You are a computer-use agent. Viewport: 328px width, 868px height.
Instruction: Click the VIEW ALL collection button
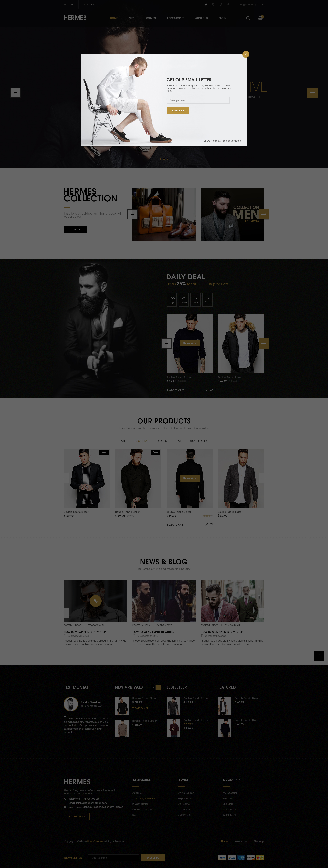click(x=76, y=229)
